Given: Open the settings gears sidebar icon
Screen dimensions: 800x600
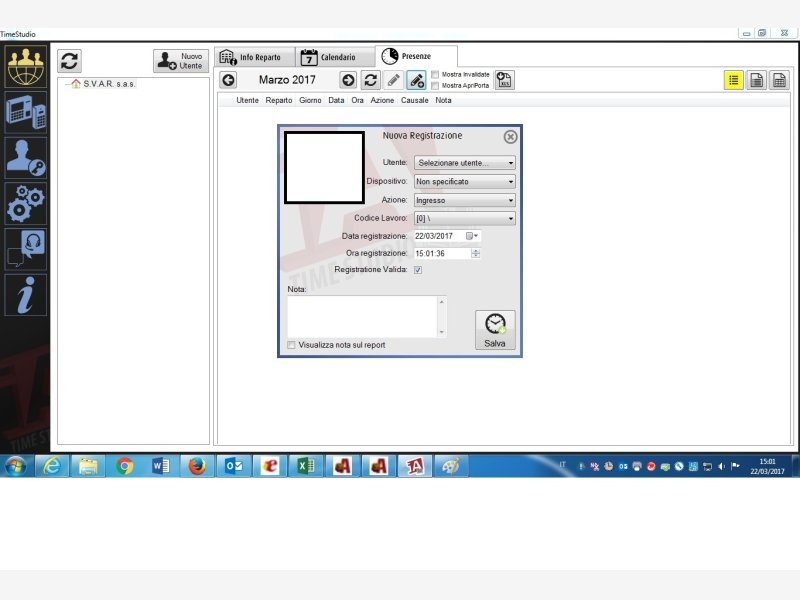Looking at the screenshot, I should point(26,202).
